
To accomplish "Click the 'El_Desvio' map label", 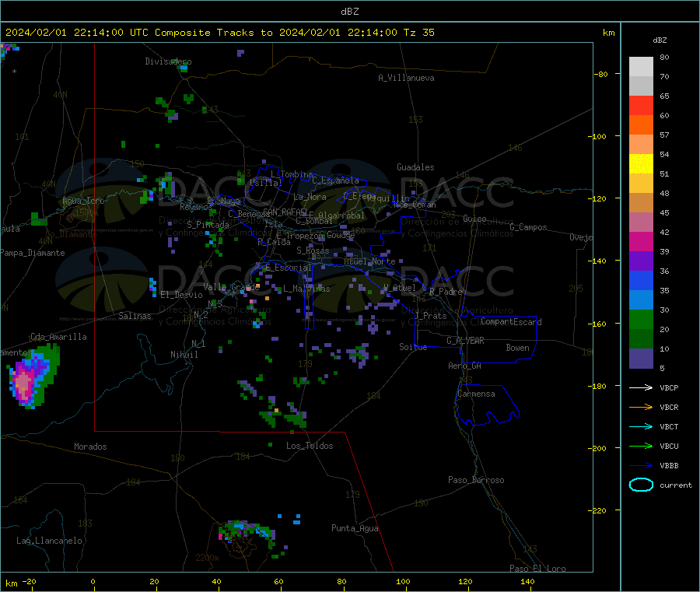I will (x=181, y=295).
